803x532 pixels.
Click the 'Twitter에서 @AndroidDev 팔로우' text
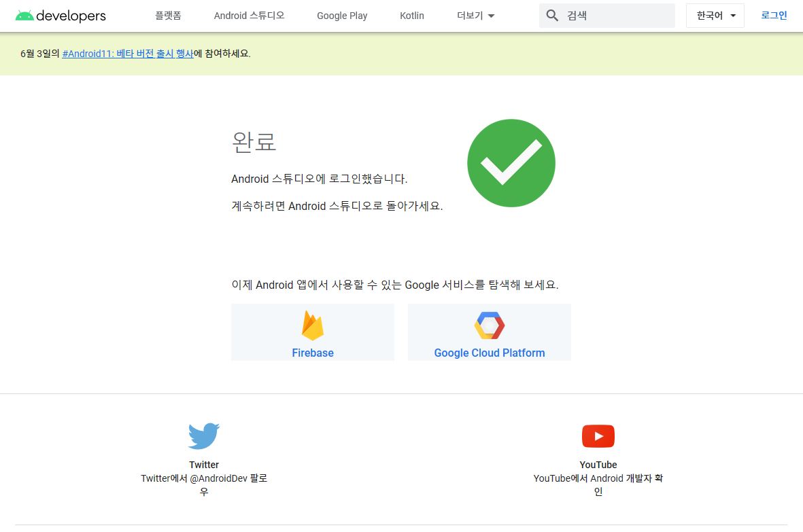pyautogui.click(x=204, y=485)
